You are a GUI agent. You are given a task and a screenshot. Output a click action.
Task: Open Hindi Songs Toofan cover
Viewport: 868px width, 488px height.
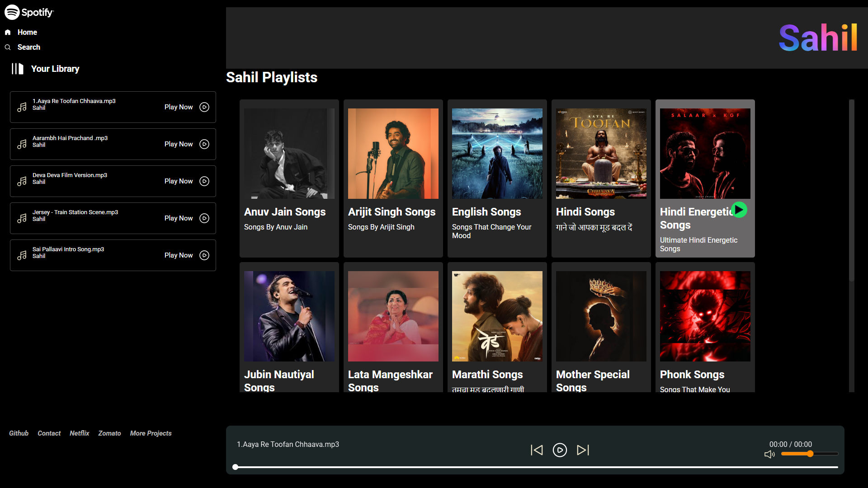coord(601,154)
